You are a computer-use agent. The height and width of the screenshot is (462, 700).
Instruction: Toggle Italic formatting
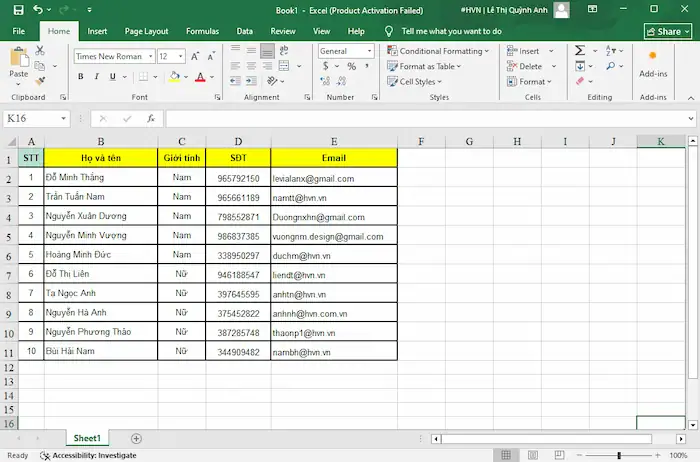pos(96,77)
